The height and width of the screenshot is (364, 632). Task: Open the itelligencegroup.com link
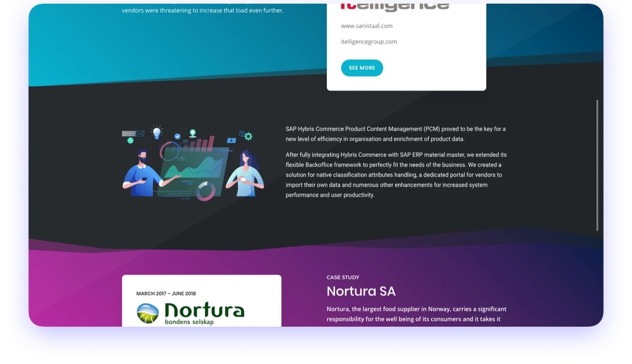pos(369,42)
